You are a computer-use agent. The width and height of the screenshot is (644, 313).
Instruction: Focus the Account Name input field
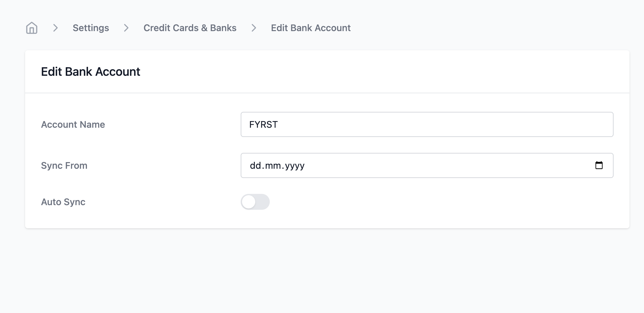coord(427,124)
